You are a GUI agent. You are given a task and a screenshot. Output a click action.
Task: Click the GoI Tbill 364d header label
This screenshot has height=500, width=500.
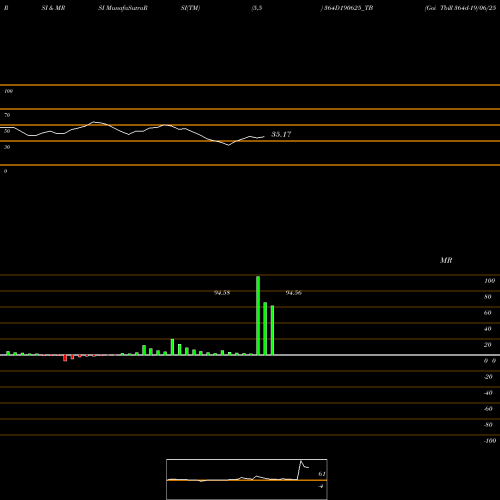coord(460,8)
